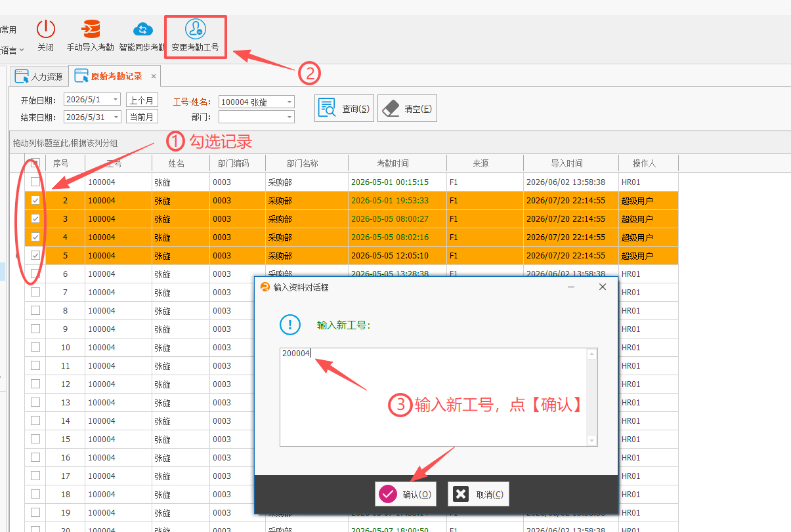
Task: Click the 当前月 button
Action: pos(142,117)
